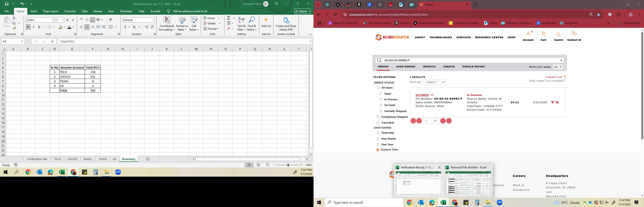This screenshot has height=207, width=644.
Task: Click the Cut scissors icon
Action: [x=14, y=18]
